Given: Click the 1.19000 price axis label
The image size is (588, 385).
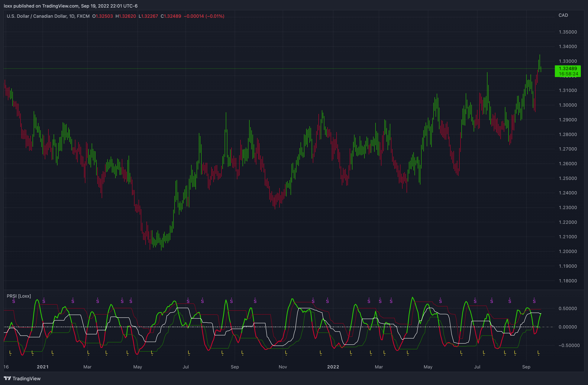Looking at the screenshot, I should pos(568,266).
